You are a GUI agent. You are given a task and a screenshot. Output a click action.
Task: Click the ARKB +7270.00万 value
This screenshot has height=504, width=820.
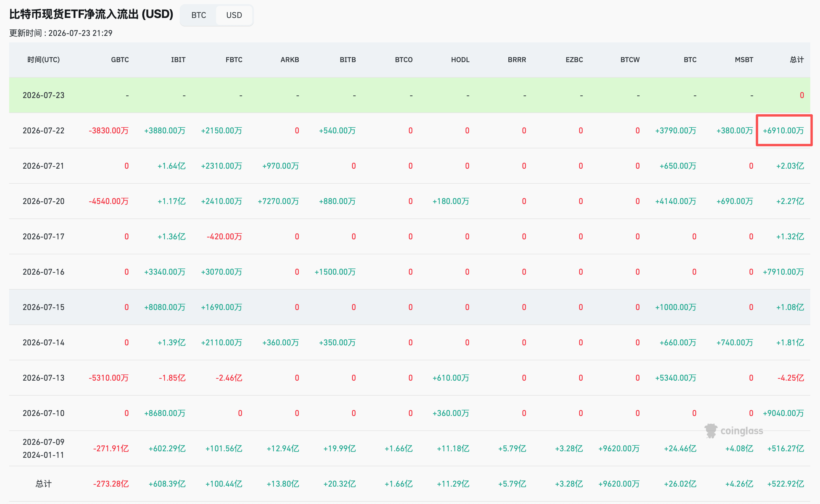278,201
